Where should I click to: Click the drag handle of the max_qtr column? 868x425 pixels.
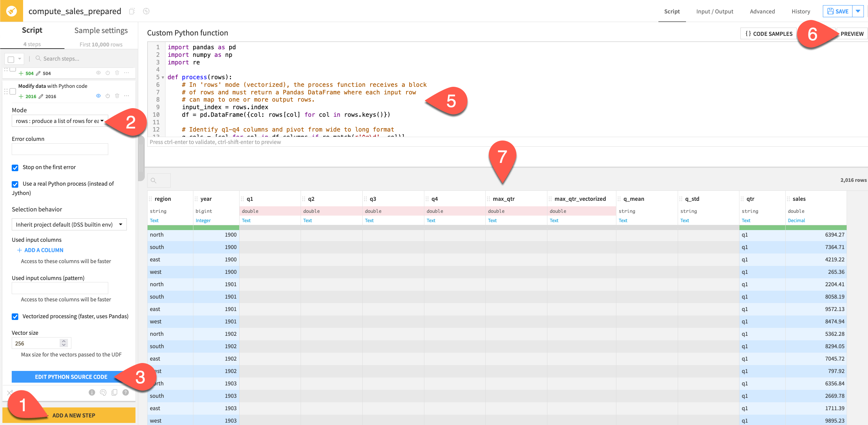488,199
